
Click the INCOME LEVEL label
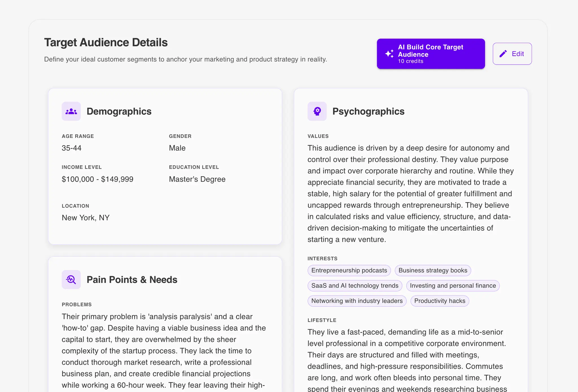[x=82, y=167]
